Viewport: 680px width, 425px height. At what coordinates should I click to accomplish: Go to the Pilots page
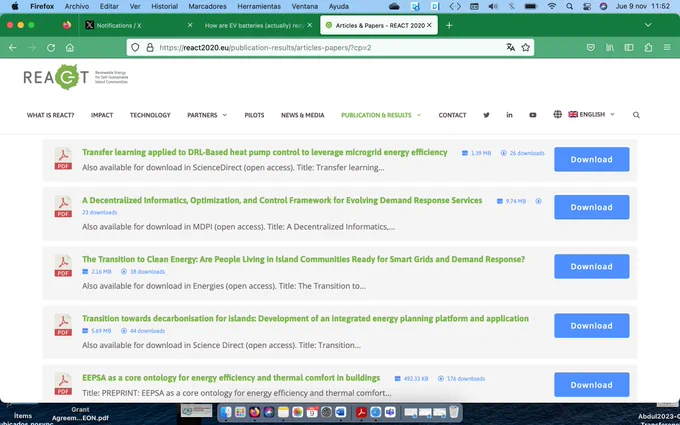(x=254, y=115)
